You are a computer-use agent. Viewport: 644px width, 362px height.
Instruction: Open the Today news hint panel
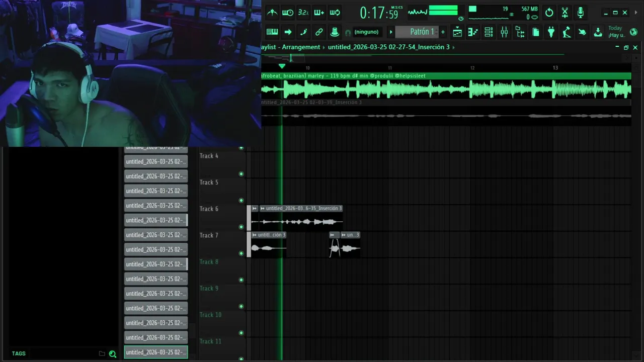pos(616,32)
